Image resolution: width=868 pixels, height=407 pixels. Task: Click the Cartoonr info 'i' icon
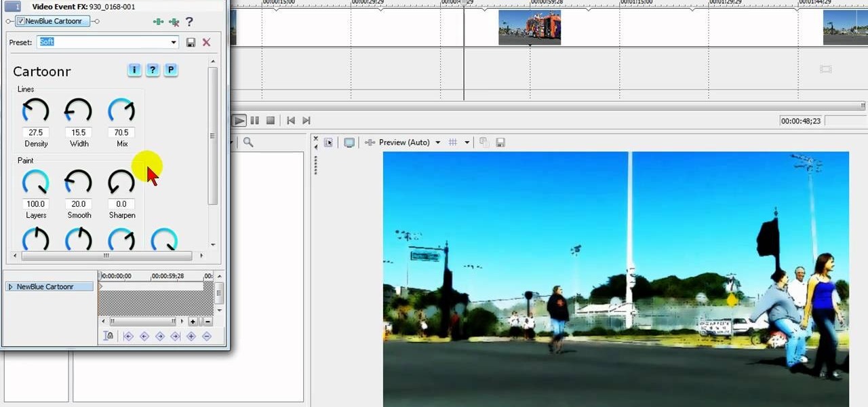tap(134, 70)
